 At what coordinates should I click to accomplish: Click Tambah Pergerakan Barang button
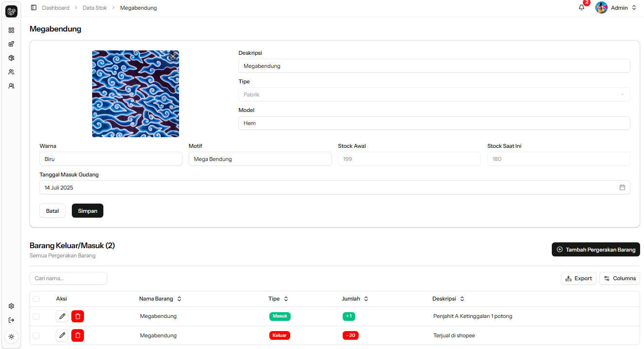[x=595, y=250]
